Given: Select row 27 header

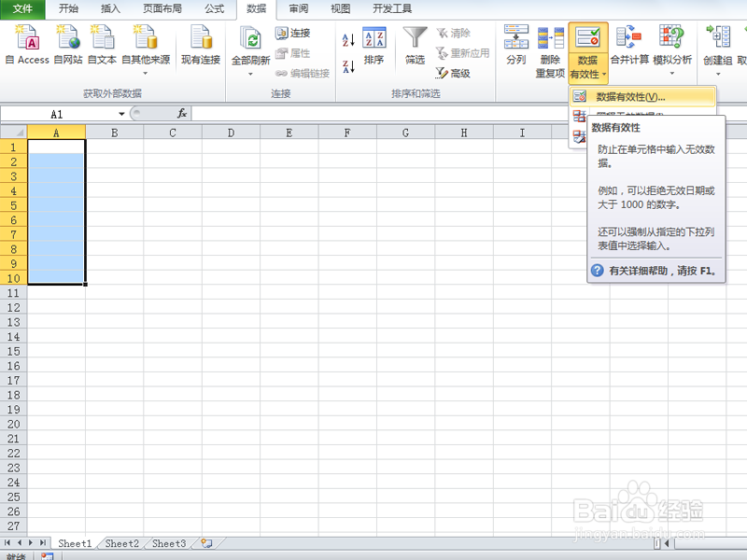Looking at the screenshot, I should (14, 526).
